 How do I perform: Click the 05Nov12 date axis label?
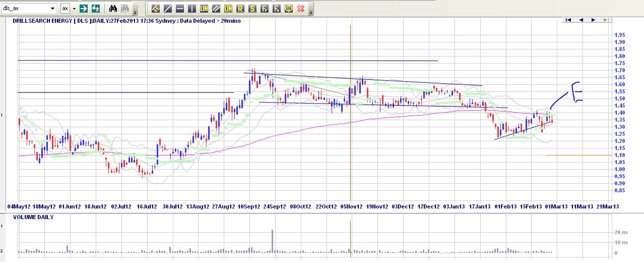pos(351,206)
